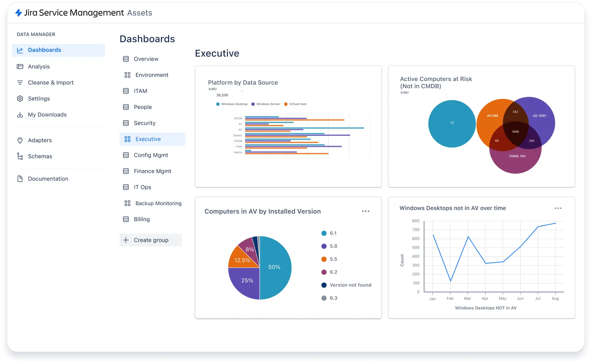Open the Dashboards section in Data Manager

tap(58, 50)
